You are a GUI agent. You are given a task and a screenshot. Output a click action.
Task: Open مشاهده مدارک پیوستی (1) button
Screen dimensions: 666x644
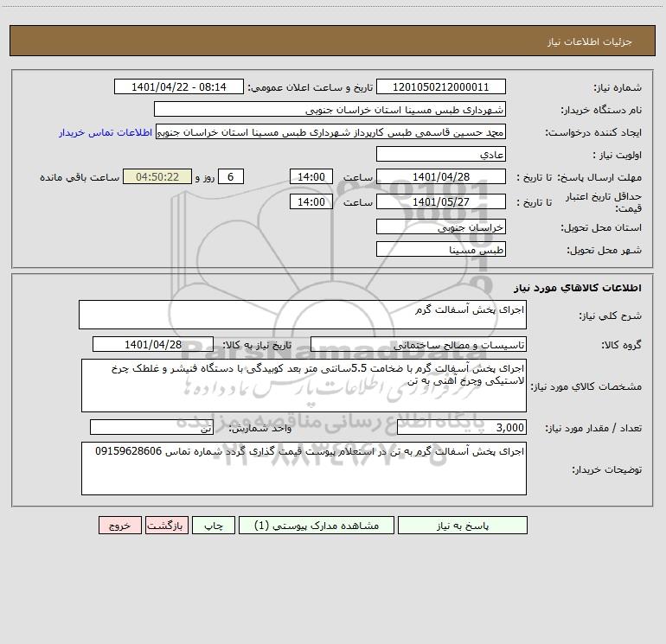[x=317, y=525]
